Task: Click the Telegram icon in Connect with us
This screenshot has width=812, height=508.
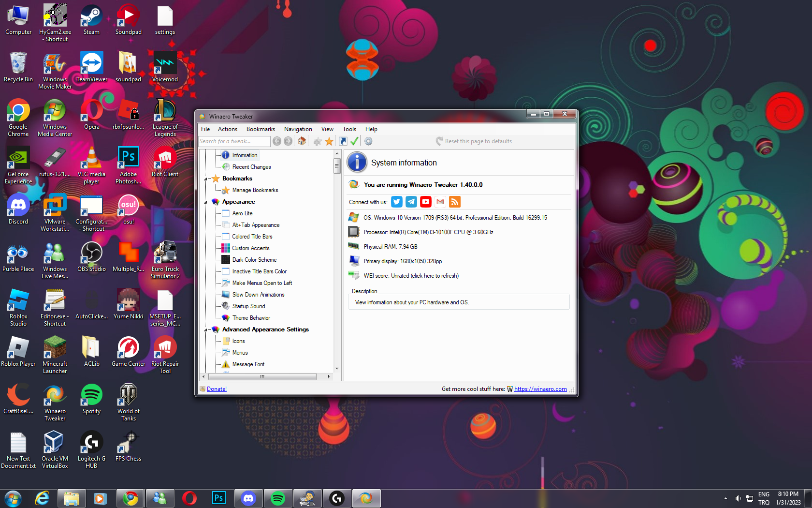Action: point(411,202)
